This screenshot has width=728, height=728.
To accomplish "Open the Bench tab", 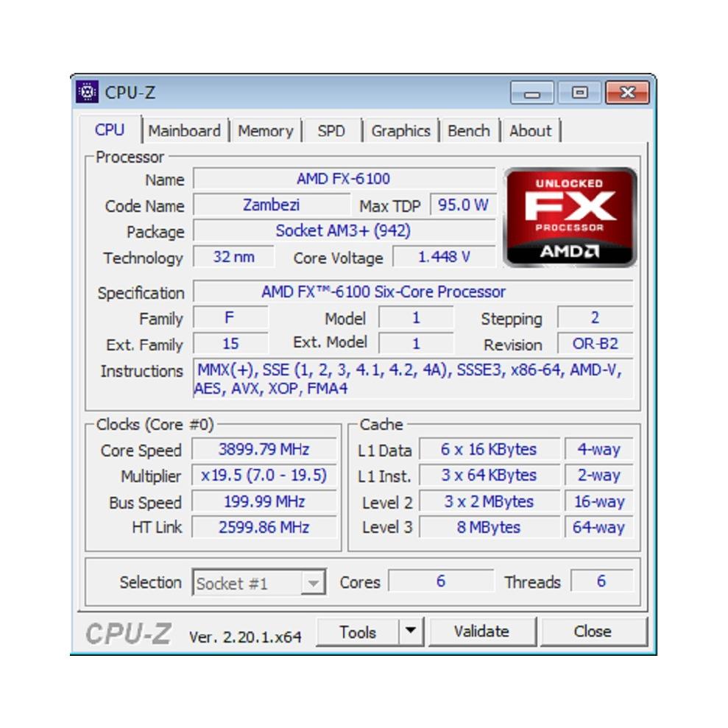I will pyautogui.click(x=468, y=131).
